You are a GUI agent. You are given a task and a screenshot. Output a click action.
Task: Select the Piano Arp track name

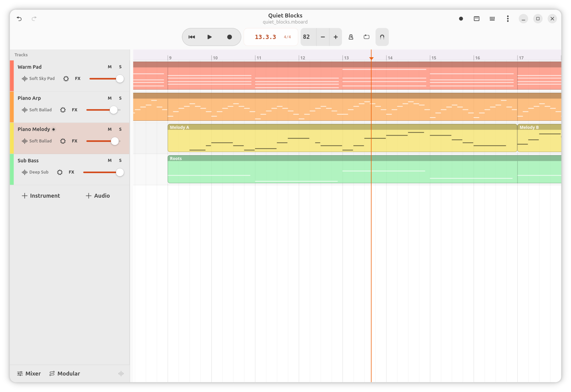tap(29, 98)
